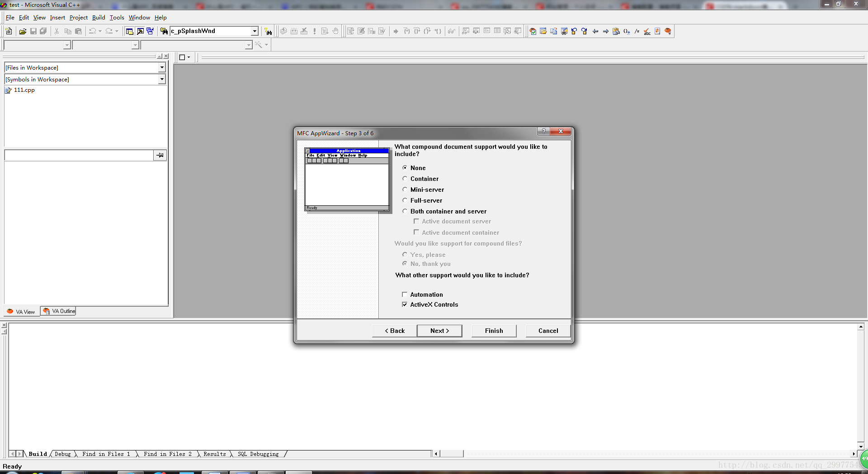Click the Visual Assist surround with braces icon
Viewport: 868px width, 474px height.
point(627,31)
